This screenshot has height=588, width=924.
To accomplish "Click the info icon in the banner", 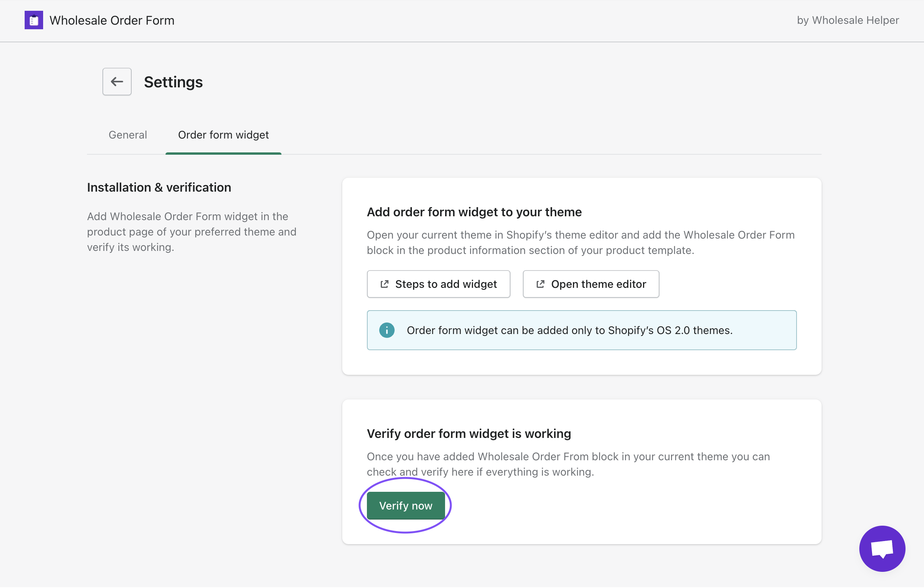I will point(387,330).
